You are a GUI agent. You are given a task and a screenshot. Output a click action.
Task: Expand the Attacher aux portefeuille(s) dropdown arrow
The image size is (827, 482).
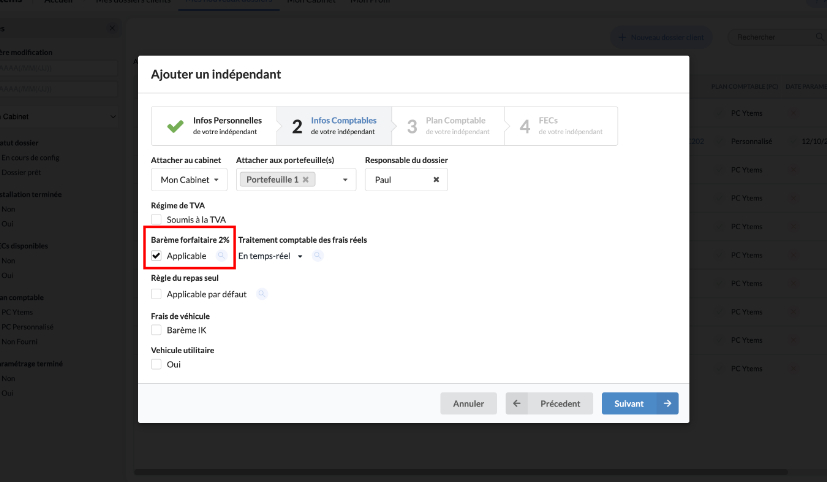(x=346, y=180)
